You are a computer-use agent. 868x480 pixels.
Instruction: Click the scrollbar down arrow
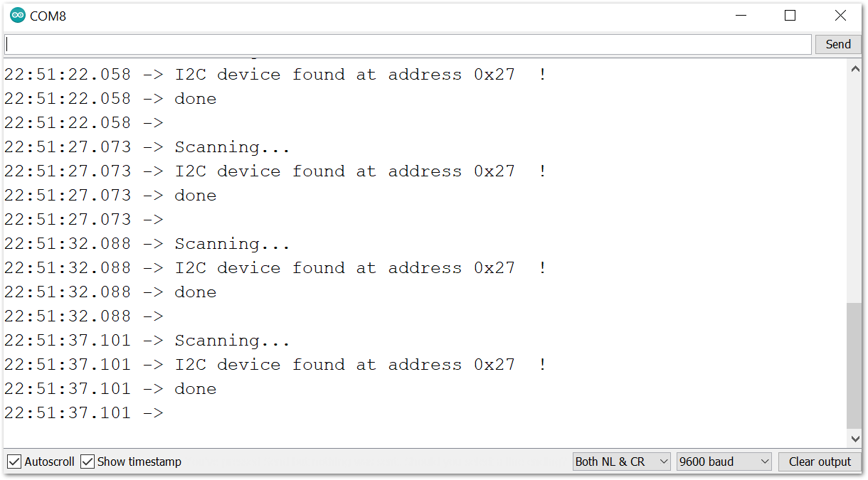coord(854,439)
